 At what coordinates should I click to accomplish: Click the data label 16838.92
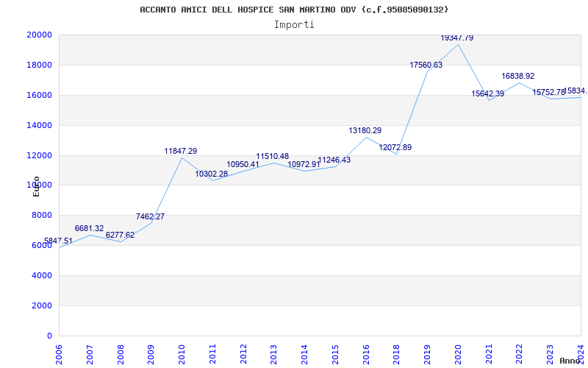[518, 77]
